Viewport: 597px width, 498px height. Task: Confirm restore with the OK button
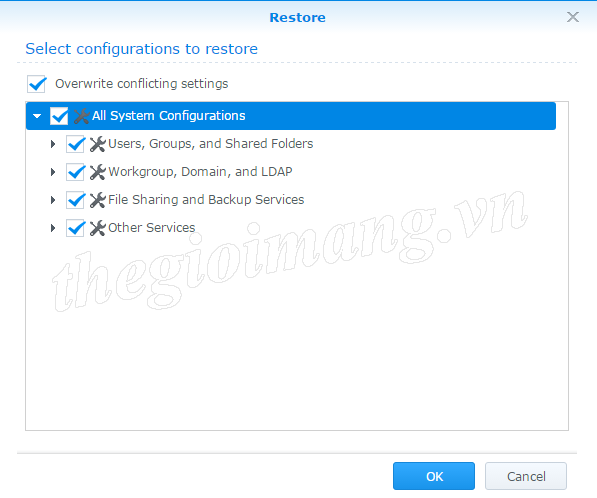point(434,476)
